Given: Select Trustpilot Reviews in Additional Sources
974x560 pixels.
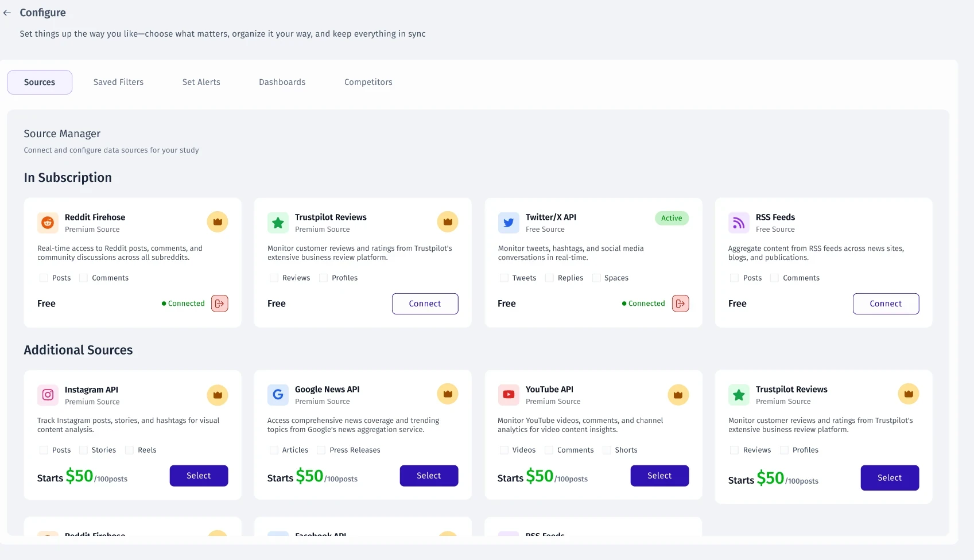Looking at the screenshot, I should click(890, 478).
